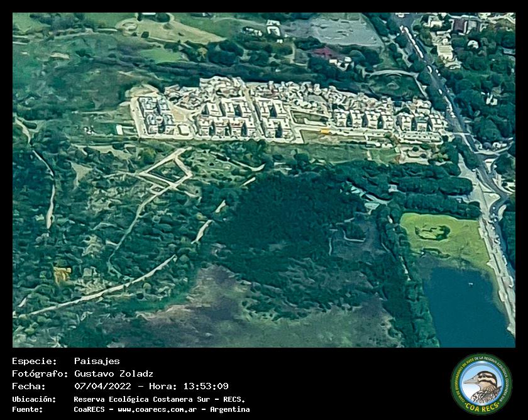Click the Fotógrafo label
The image size is (528, 420).
tap(40, 373)
